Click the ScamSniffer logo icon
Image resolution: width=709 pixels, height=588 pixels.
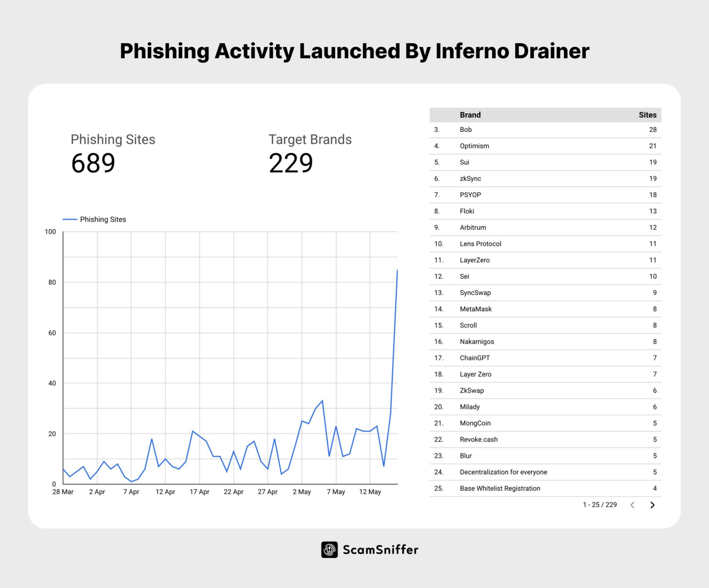pyautogui.click(x=330, y=549)
